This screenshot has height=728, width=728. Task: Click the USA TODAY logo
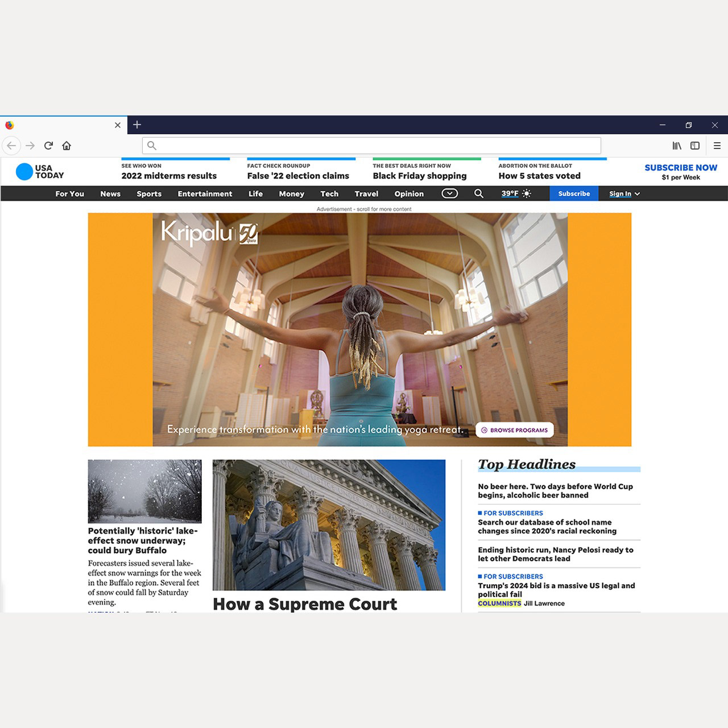tap(40, 172)
